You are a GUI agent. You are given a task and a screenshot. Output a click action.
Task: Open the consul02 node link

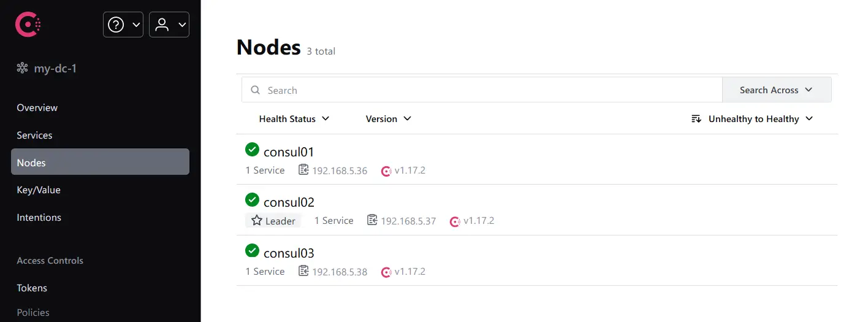tap(289, 202)
